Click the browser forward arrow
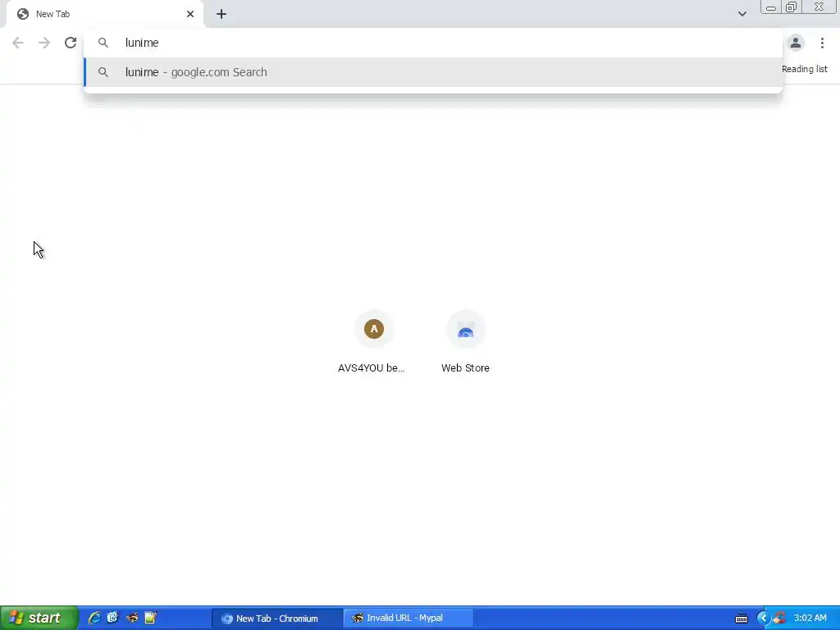 point(44,43)
